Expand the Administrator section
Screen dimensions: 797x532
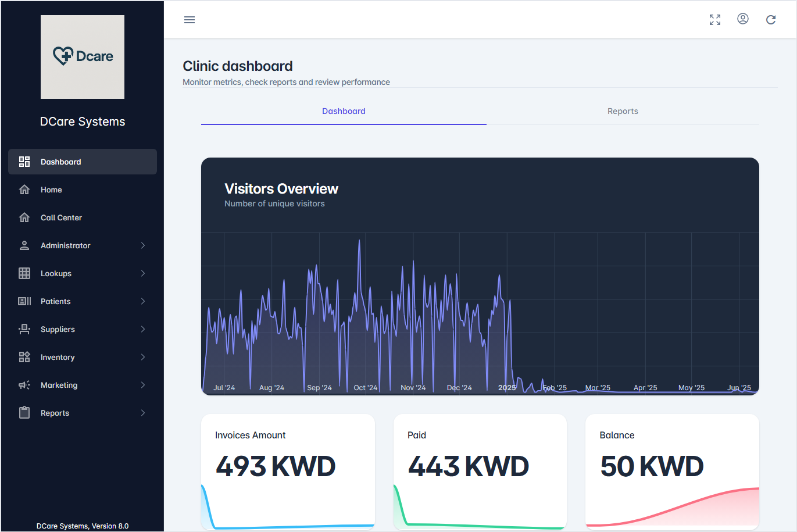click(x=142, y=245)
